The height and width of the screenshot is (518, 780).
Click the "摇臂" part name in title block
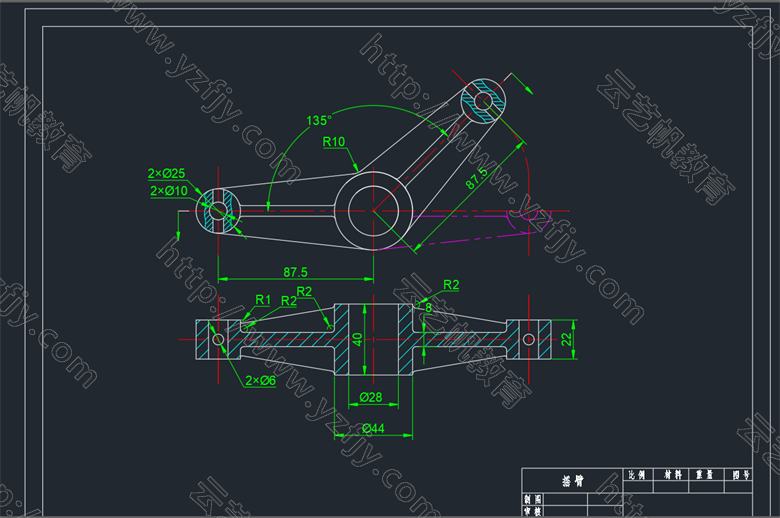(x=573, y=481)
